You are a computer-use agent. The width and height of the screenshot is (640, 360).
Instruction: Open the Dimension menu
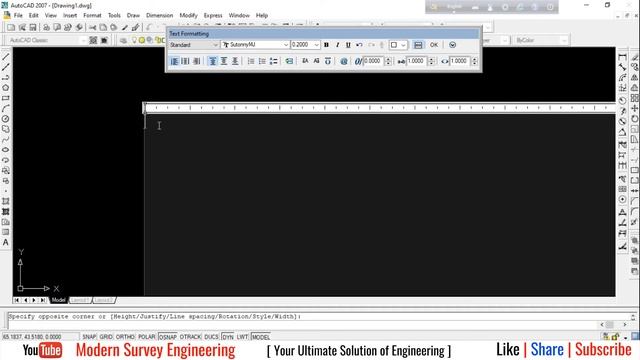click(160, 16)
